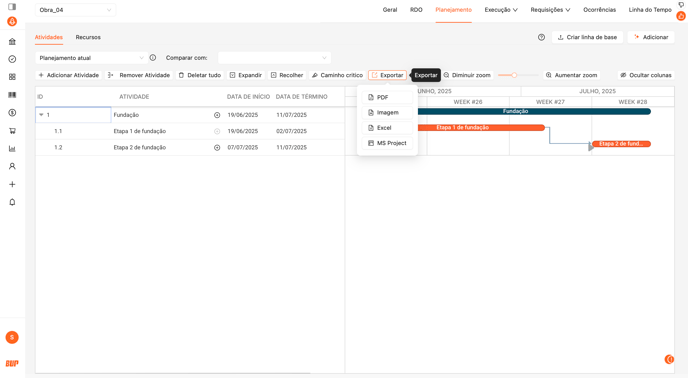Click Expandir toolbar button
688x378 pixels.
coord(246,75)
